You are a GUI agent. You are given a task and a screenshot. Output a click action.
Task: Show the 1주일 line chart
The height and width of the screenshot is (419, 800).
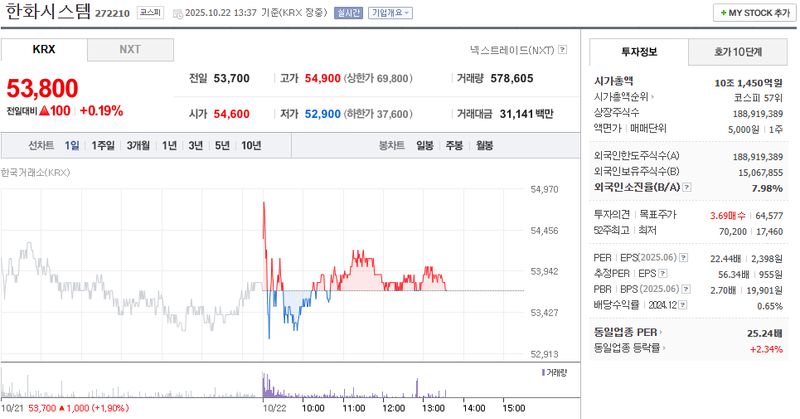pyautogui.click(x=103, y=145)
